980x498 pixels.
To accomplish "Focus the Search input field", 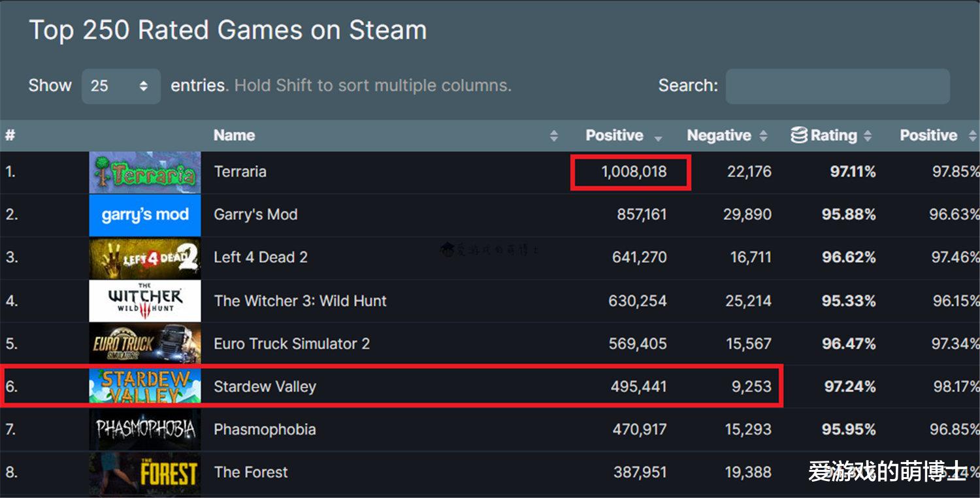I will point(838,86).
